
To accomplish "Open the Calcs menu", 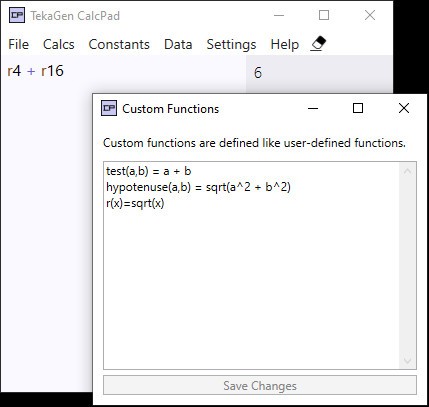I will tap(59, 44).
